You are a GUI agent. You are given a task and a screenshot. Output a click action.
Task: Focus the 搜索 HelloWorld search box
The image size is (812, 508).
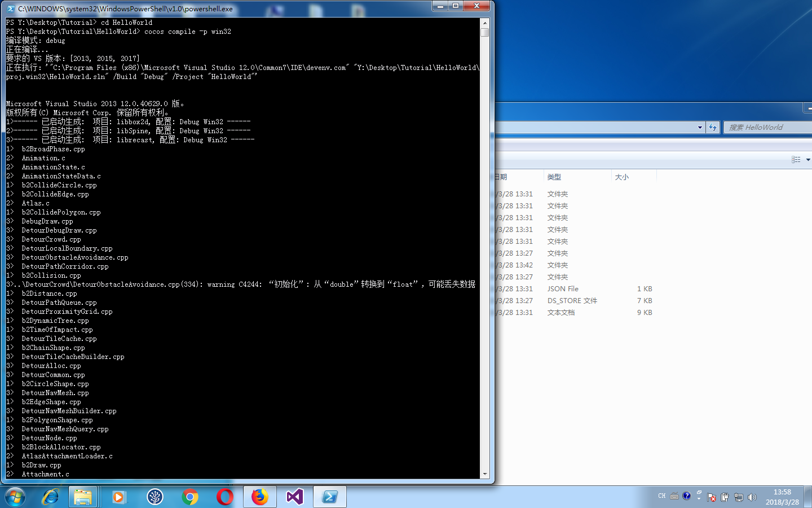(768, 128)
